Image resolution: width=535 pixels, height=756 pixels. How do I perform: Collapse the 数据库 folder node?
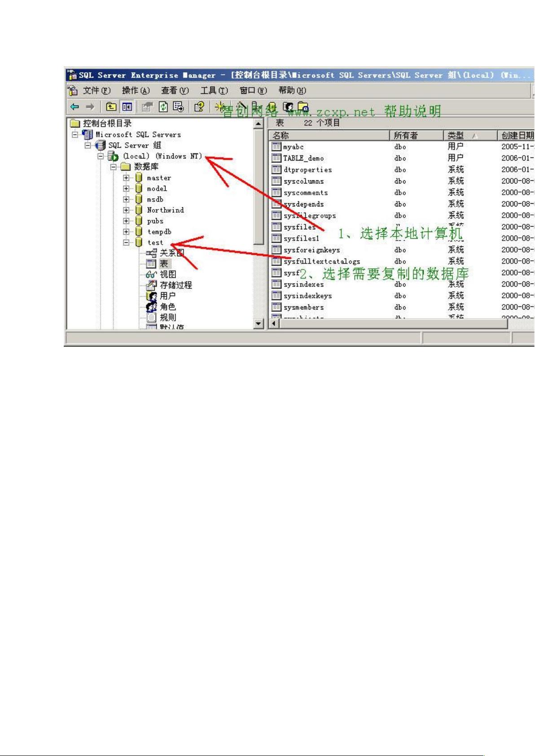click(x=114, y=167)
